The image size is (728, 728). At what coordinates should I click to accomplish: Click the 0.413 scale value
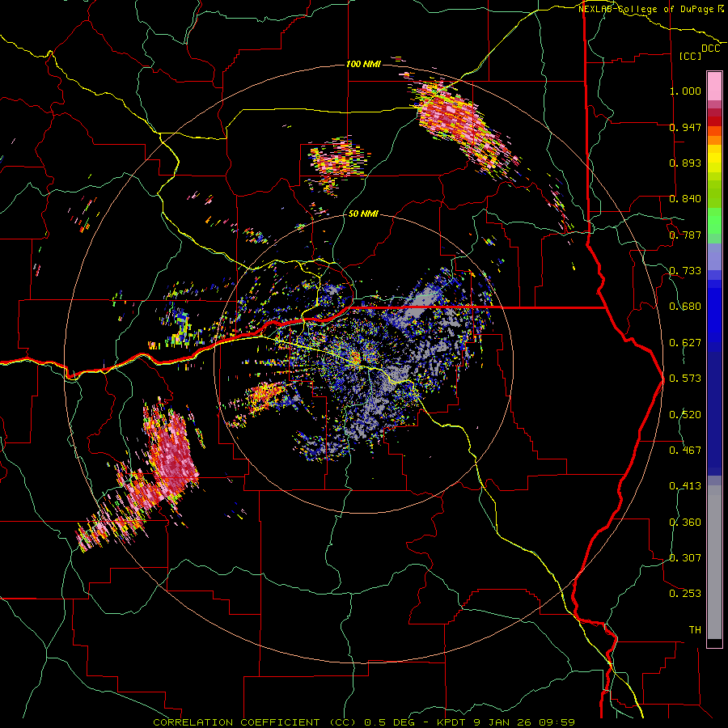tap(685, 486)
